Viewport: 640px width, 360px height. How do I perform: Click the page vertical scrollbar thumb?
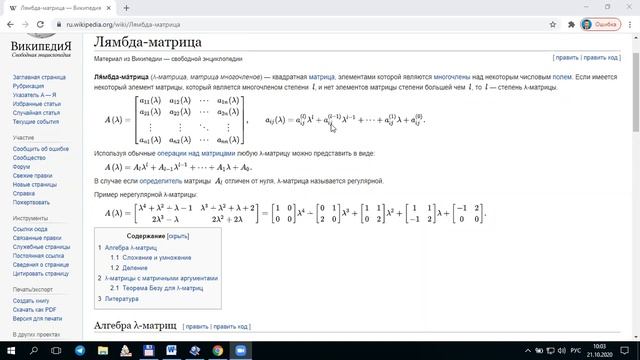pos(636,92)
